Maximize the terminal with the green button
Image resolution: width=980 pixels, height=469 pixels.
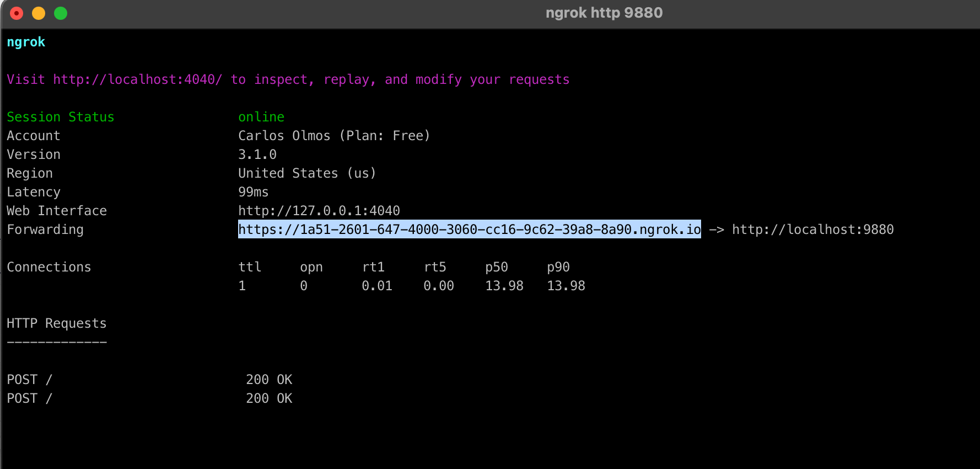[x=61, y=13]
